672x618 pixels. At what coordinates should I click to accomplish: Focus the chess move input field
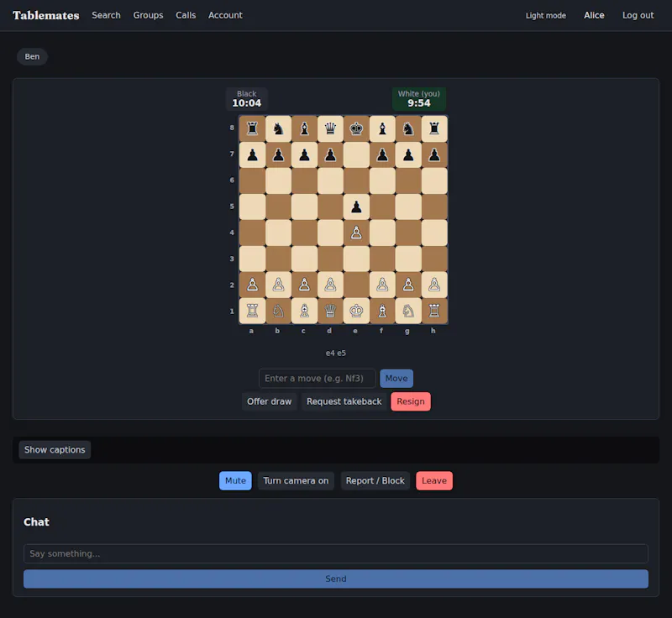click(318, 378)
